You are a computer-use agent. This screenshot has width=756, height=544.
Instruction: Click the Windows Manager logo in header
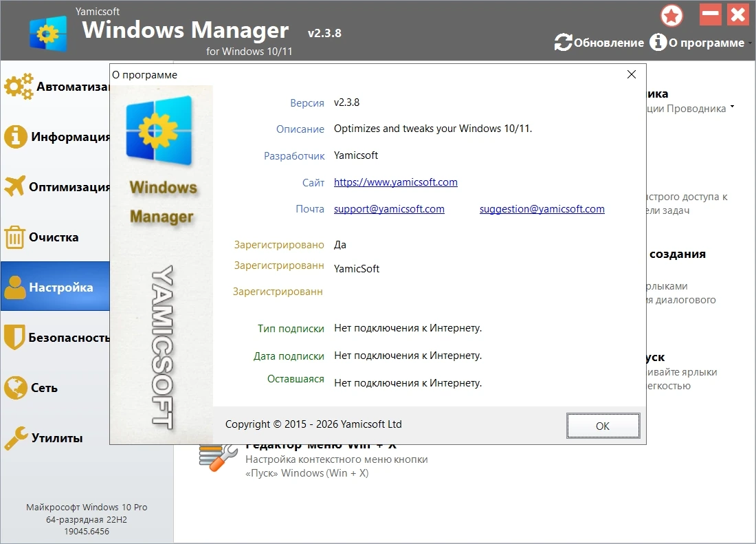coord(48,33)
